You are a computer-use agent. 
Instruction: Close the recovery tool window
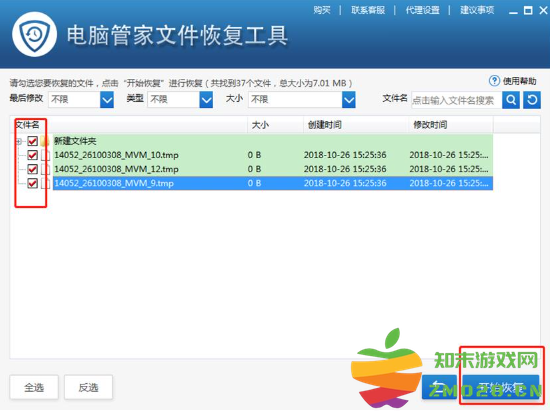click(x=543, y=11)
